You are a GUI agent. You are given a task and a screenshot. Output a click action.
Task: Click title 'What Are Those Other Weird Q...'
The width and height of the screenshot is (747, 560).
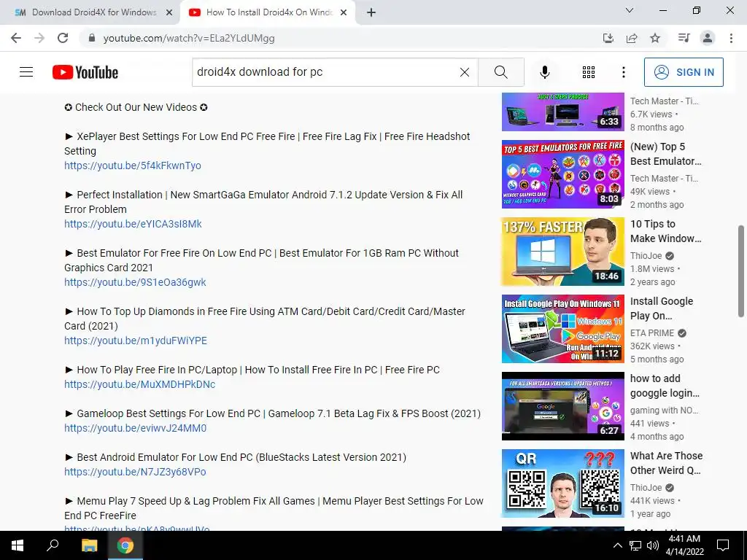[667, 463]
